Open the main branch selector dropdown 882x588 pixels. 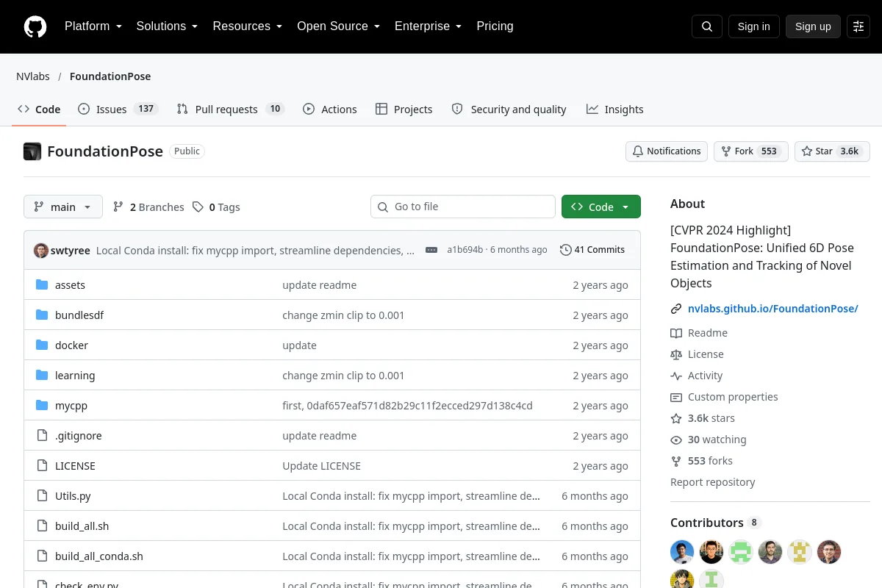point(63,207)
